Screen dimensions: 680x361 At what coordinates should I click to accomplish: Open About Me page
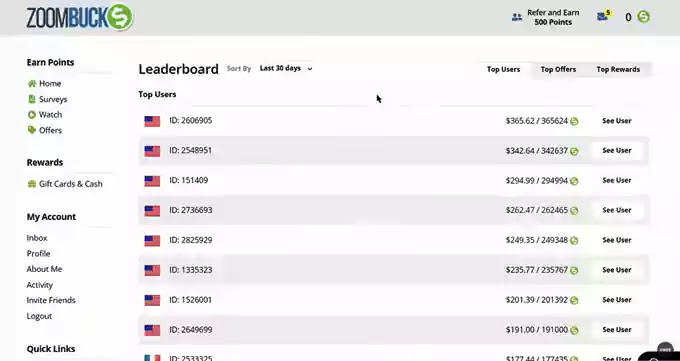click(x=44, y=269)
